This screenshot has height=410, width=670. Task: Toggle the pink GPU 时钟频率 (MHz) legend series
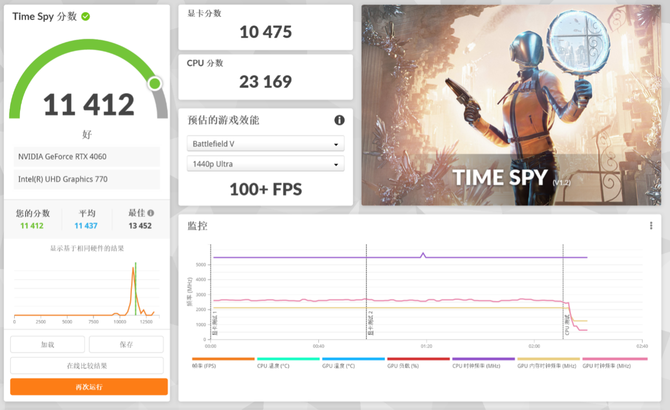(x=614, y=363)
